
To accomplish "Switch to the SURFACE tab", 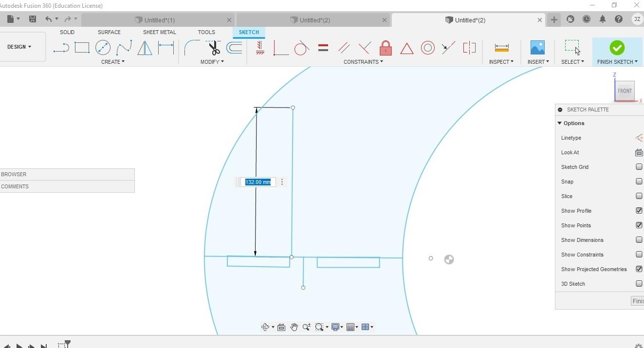I will 109,32.
